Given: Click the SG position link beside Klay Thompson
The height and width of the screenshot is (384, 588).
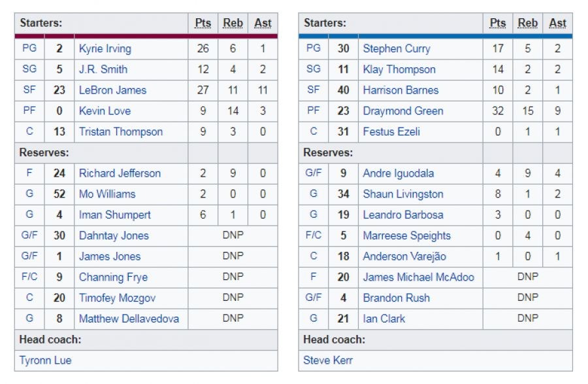Looking at the screenshot, I should 314,69.
